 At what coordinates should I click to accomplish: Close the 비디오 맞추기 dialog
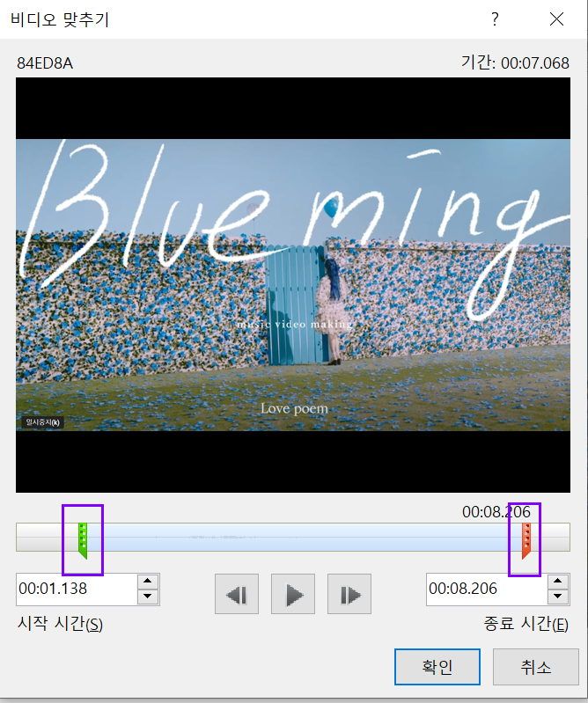point(556,18)
